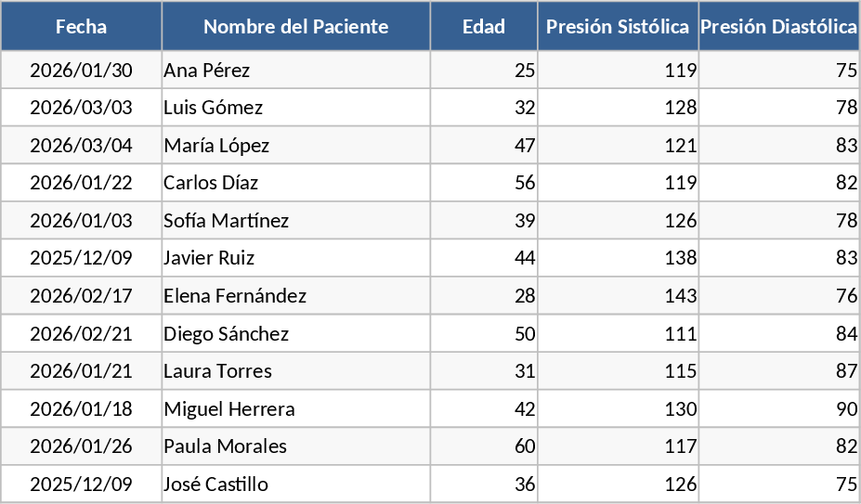The width and height of the screenshot is (861, 504).
Task: Select the date cell 2026/03/04
Action: click(81, 146)
